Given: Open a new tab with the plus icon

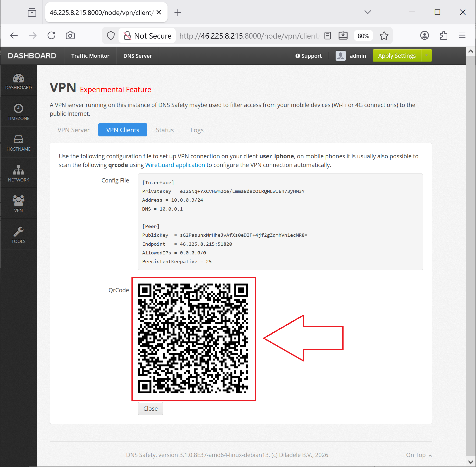Looking at the screenshot, I should tap(178, 12).
